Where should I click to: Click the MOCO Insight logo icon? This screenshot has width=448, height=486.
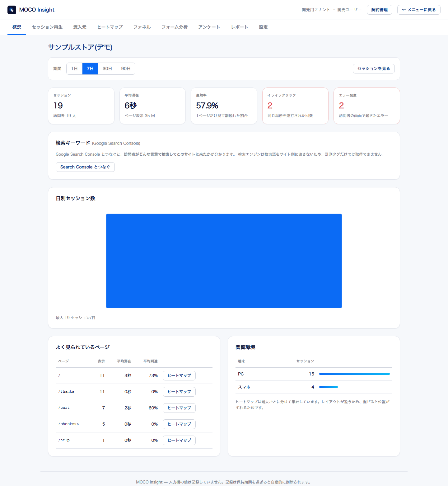pyautogui.click(x=12, y=10)
